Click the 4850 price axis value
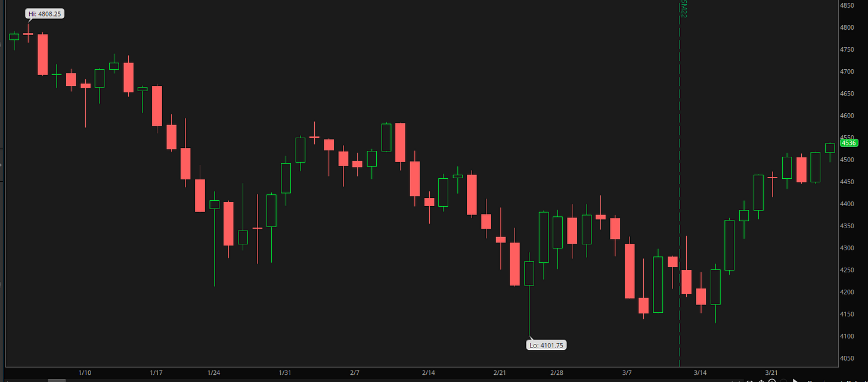 coord(848,5)
